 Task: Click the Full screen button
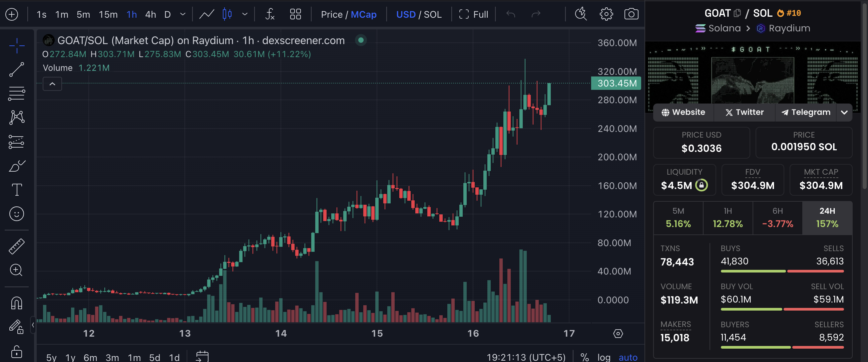pos(473,14)
